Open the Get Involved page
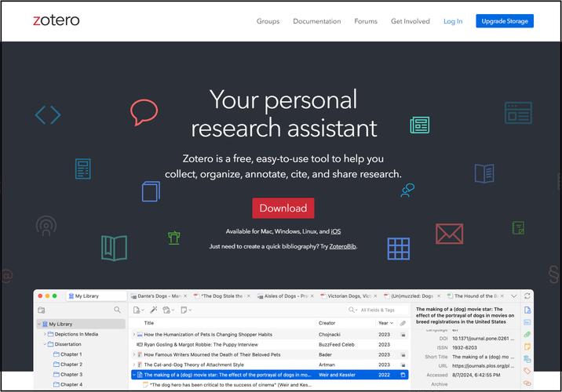This screenshot has height=392, width=562. pyautogui.click(x=410, y=21)
